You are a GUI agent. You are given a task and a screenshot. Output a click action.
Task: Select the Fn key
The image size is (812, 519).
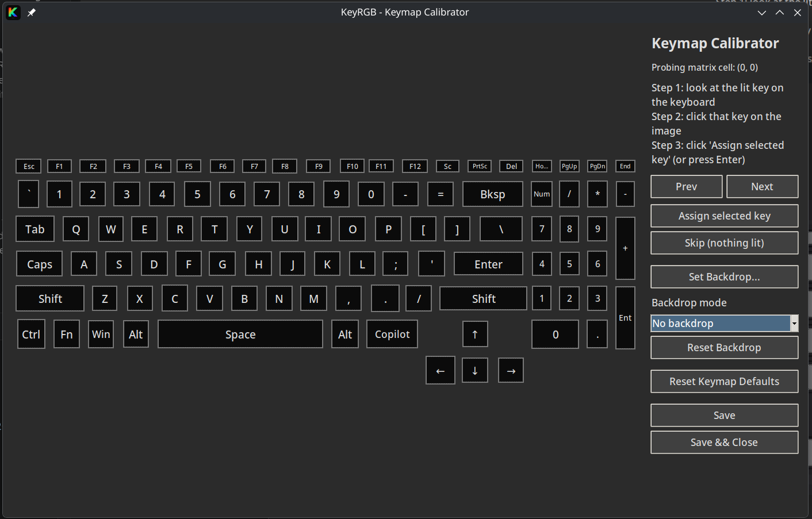[67, 335]
